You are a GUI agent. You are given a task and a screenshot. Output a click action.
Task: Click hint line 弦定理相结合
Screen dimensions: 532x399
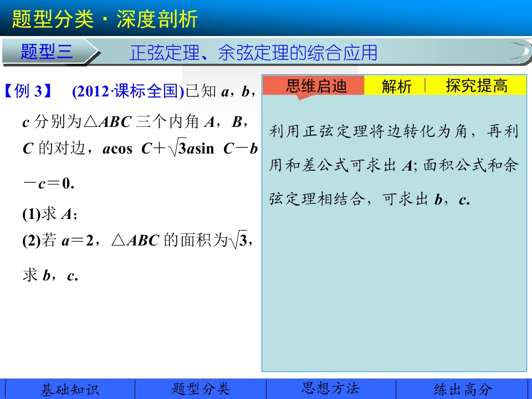click(370, 199)
